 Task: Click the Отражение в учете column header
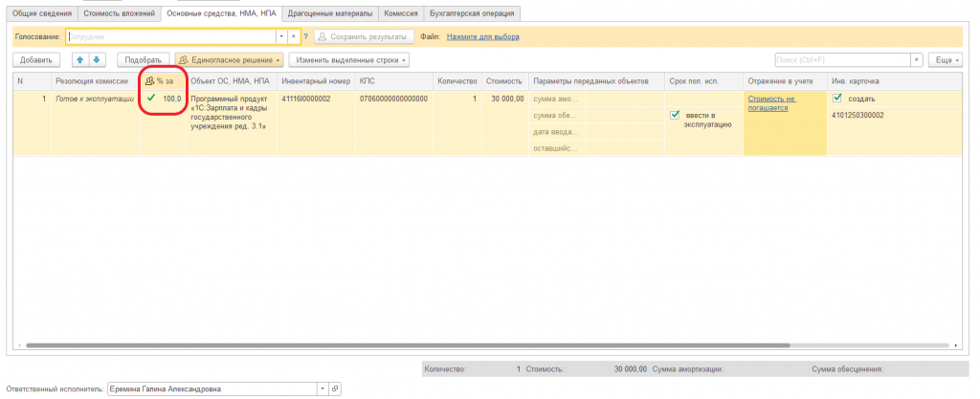tap(785, 81)
